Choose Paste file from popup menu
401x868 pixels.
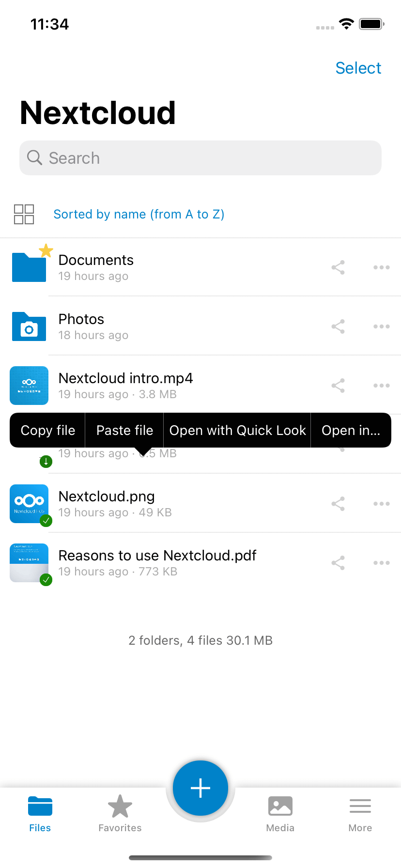click(124, 430)
